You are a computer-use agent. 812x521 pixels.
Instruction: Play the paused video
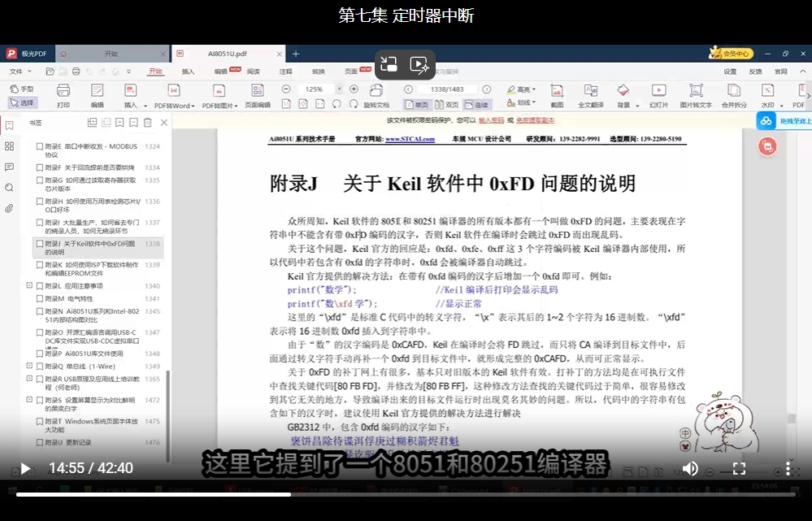tap(24, 469)
